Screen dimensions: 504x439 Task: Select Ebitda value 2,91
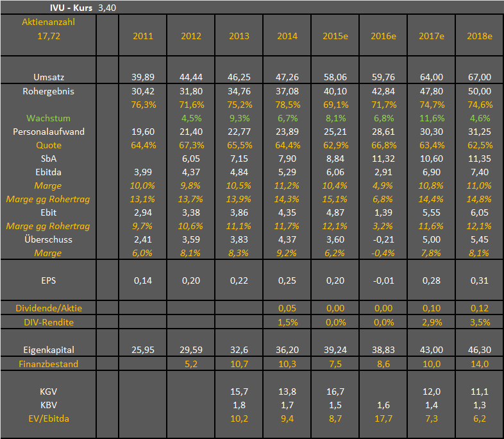pyautogui.click(x=383, y=173)
